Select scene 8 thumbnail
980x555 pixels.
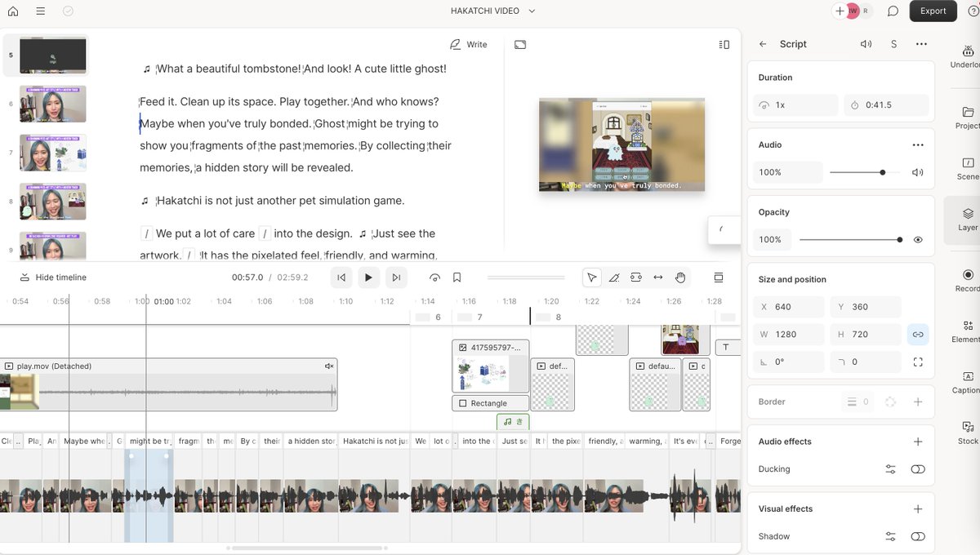pos(53,202)
